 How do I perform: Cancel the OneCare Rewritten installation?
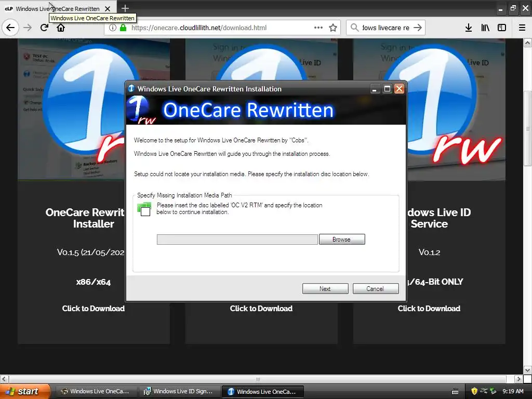pyautogui.click(x=375, y=288)
